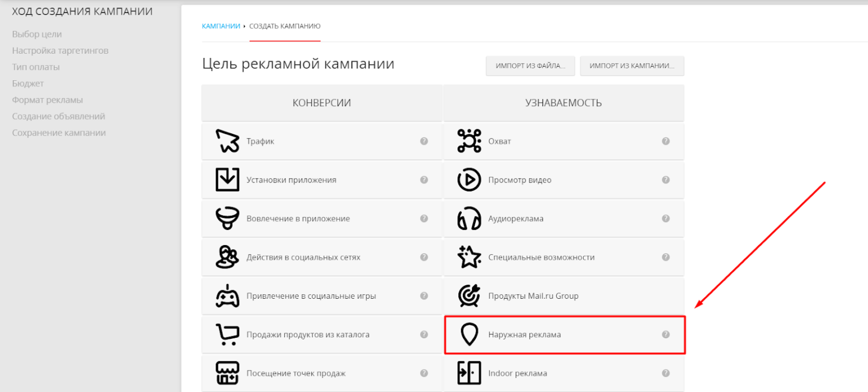Open Настройка таргетингов step in sidebar
868x392 pixels.
point(60,51)
